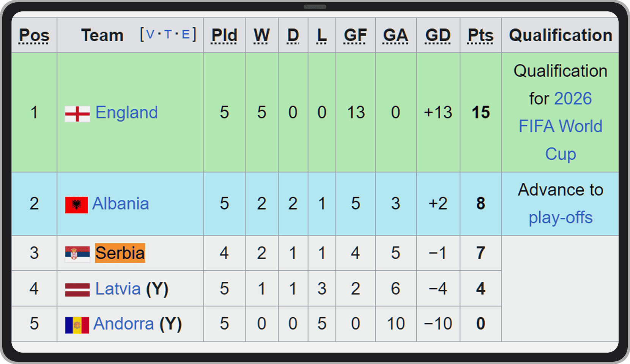Click the T talk template link
The height and width of the screenshot is (364, 630).
(168, 35)
